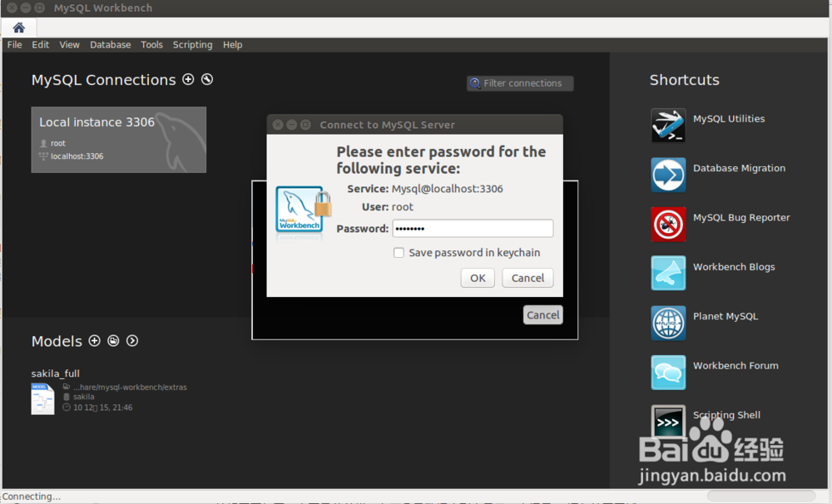Screen dimensions: 832x504
Task: Close the Connect to MySQL Server dialog
Action: tap(278, 125)
